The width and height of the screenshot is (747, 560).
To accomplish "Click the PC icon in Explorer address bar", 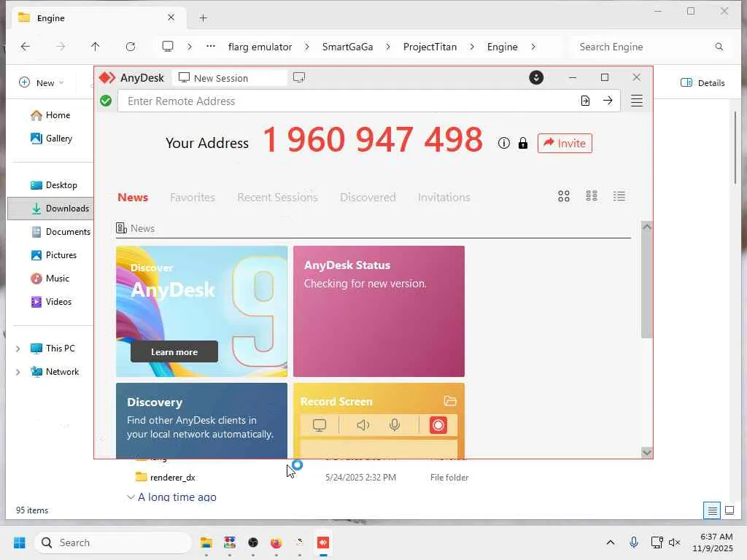I will [168, 46].
